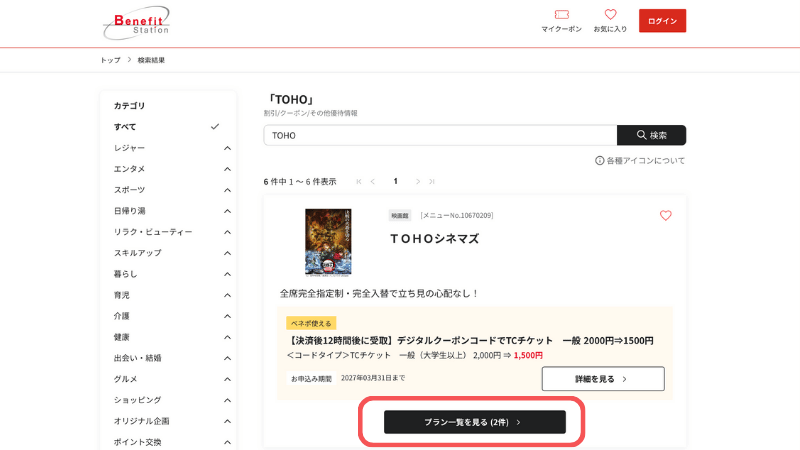Viewport: 800px width, 450px height.
Task: Open the お気に入り heart icon in header
Action: [x=610, y=14]
